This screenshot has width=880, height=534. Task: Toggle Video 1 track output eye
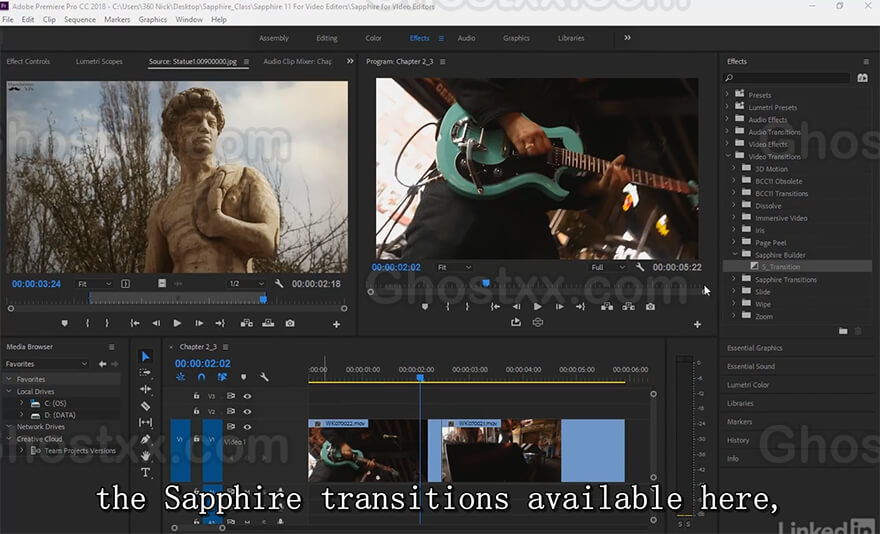[x=247, y=427]
